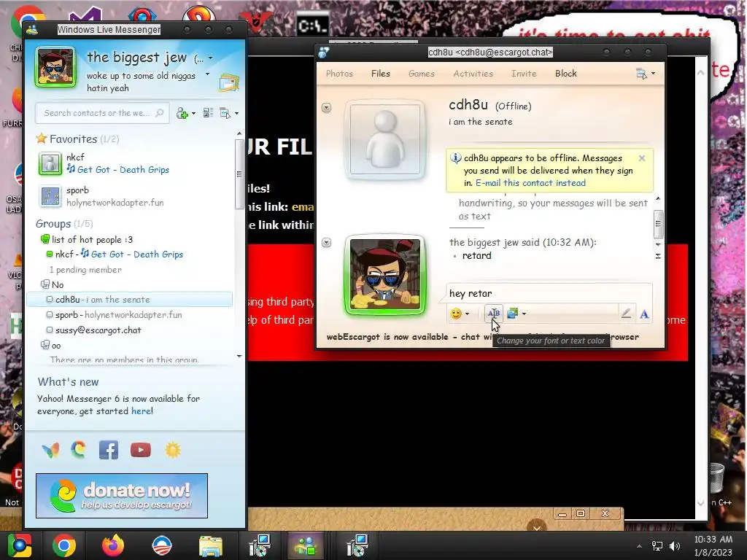Open nkcf's 'Get Got - Death Grips' link in Favorites
747x560 pixels.
(123, 169)
